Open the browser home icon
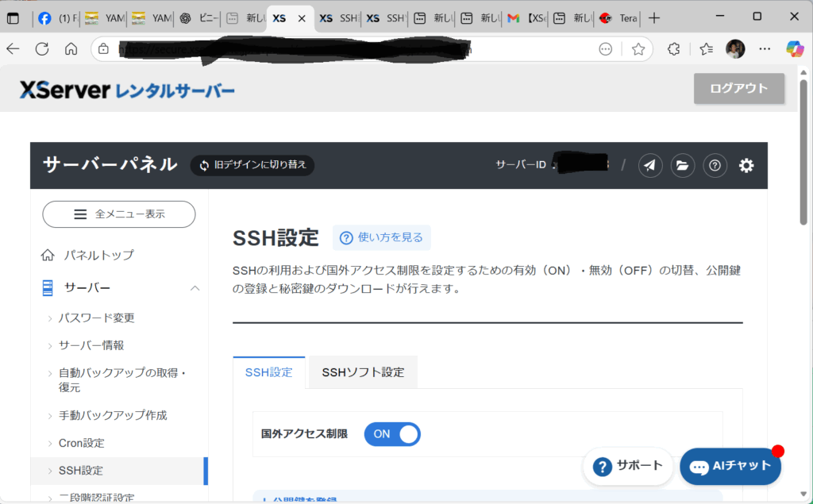The height and width of the screenshot is (504, 813). (x=71, y=49)
